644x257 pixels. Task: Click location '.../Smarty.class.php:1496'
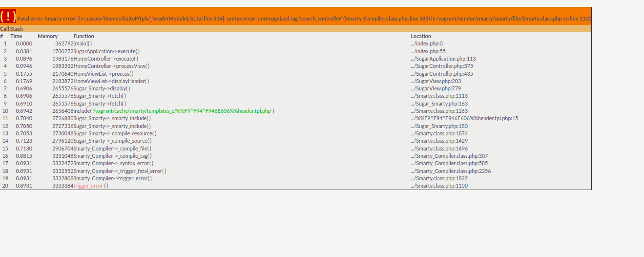pos(439,149)
